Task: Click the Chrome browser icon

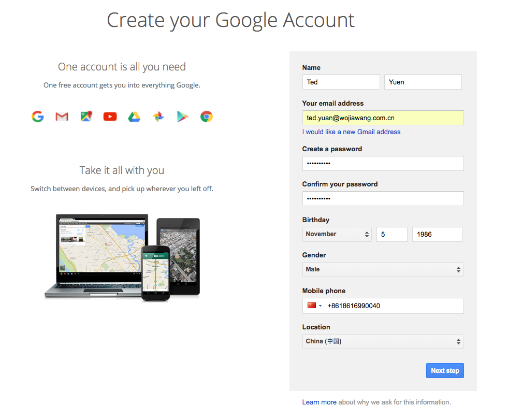Action: [x=207, y=117]
